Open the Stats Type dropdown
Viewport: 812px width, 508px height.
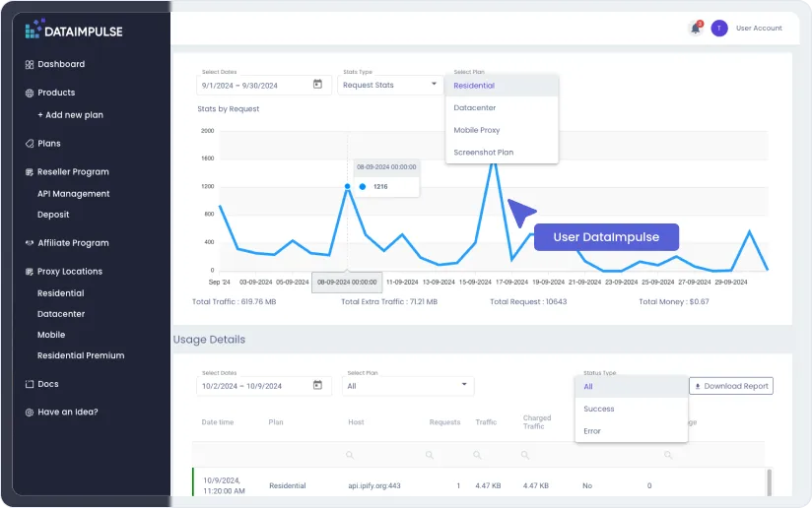point(390,85)
